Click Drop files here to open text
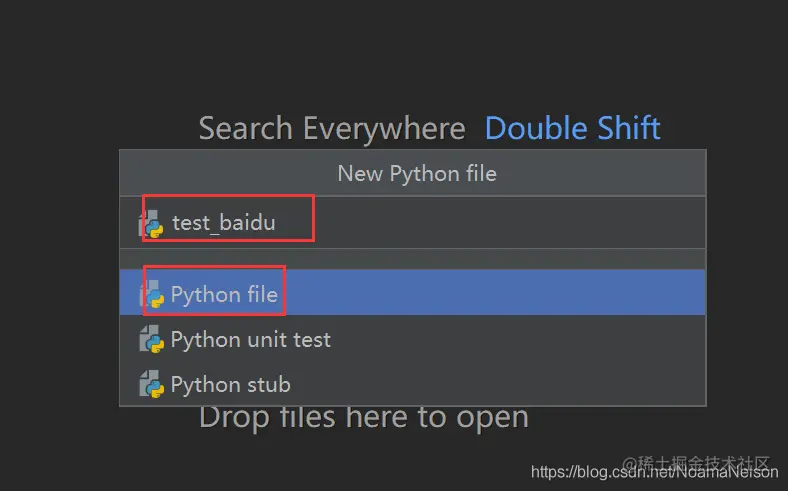This screenshot has height=491, width=788. click(363, 416)
